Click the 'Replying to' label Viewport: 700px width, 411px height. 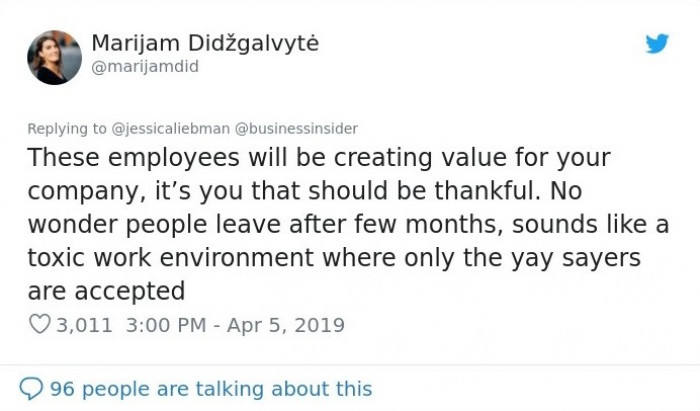[x=67, y=129]
